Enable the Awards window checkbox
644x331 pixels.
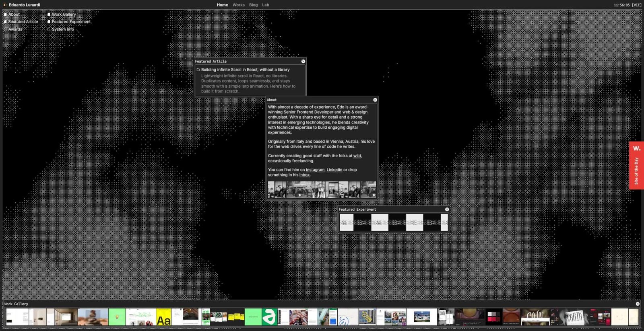pyautogui.click(x=6, y=29)
